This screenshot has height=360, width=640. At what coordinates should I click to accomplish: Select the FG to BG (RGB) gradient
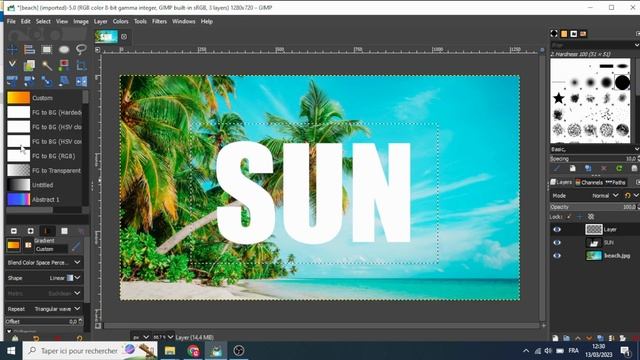point(44,156)
